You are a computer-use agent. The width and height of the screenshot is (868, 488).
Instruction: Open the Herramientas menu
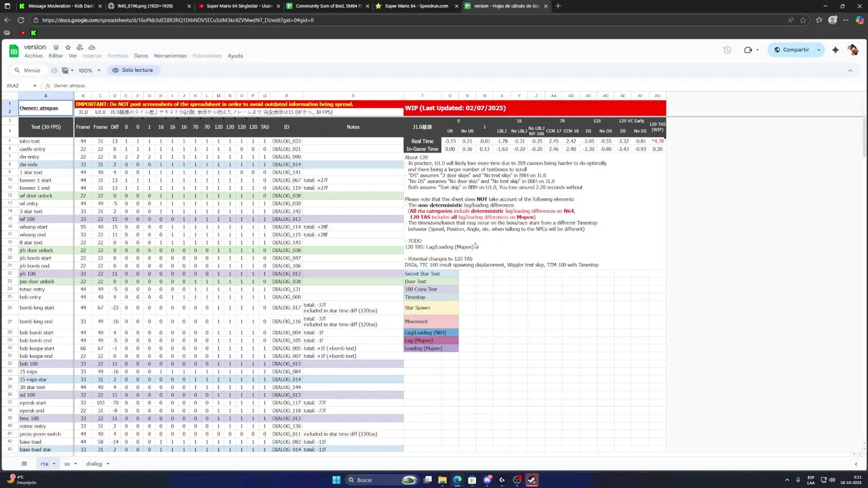[170, 56]
